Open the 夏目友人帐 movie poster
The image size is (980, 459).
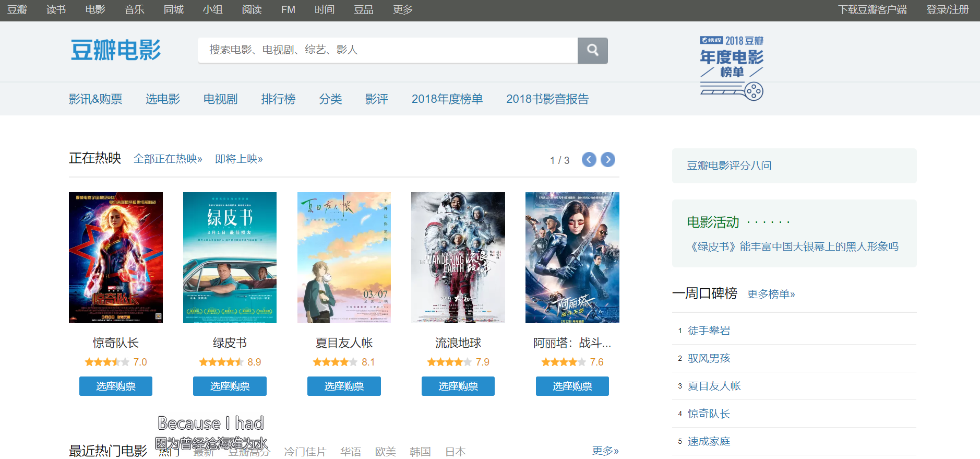click(344, 257)
